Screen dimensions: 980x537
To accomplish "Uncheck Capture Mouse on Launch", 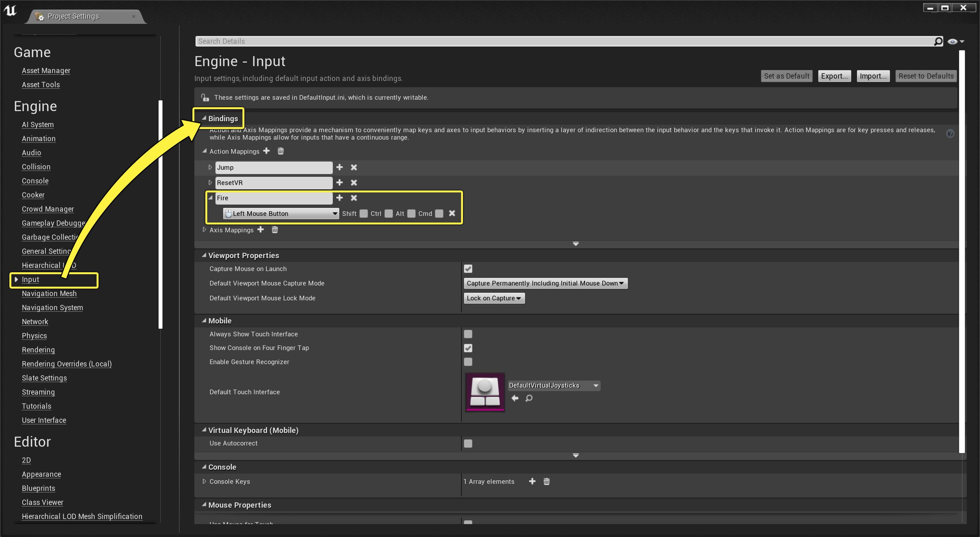I will click(x=468, y=269).
